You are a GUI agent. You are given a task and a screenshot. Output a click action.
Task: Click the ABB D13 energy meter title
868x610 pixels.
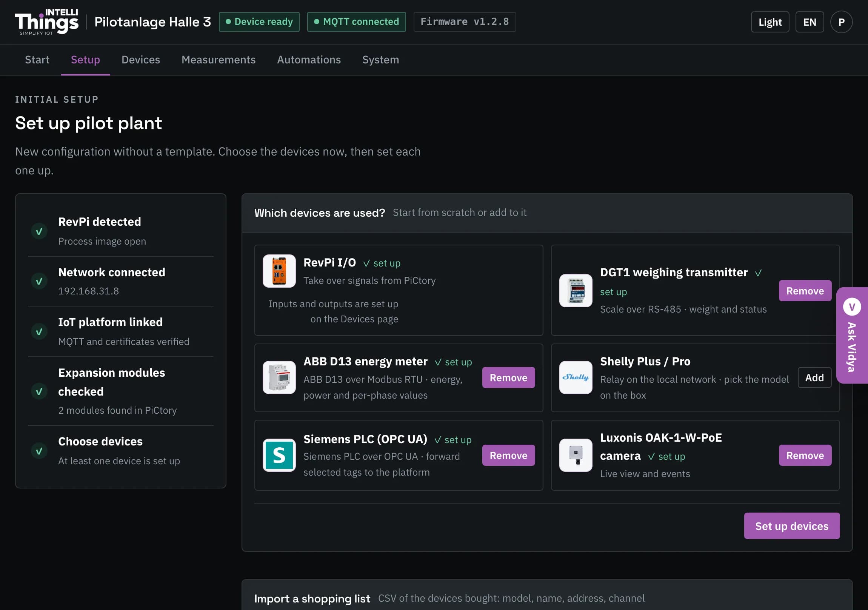(366, 362)
